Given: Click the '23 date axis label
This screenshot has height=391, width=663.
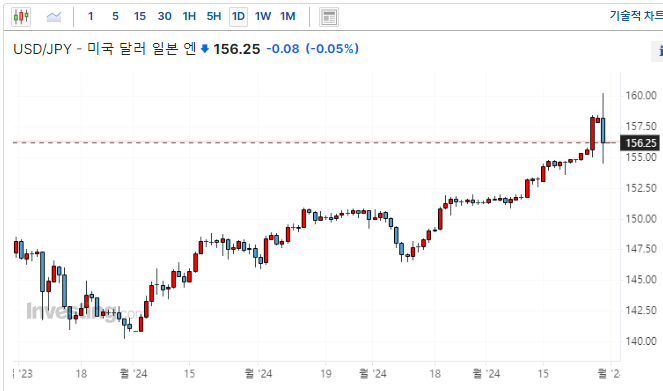Looking at the screenshot, I should coord(23,374).
